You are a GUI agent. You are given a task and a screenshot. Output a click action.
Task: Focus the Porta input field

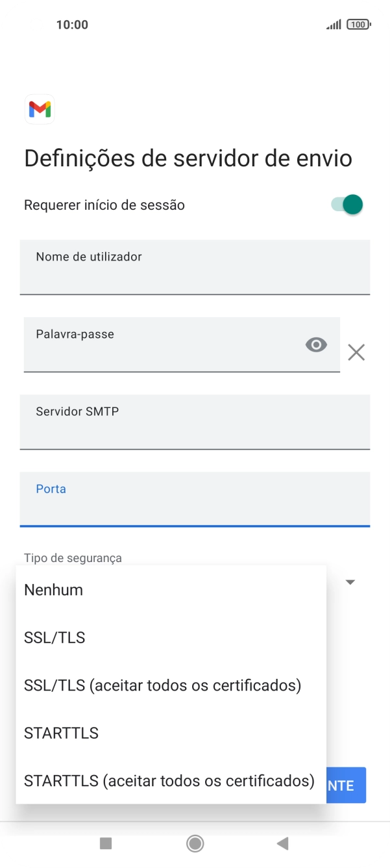pyautogui.click(x=195, y=500)
